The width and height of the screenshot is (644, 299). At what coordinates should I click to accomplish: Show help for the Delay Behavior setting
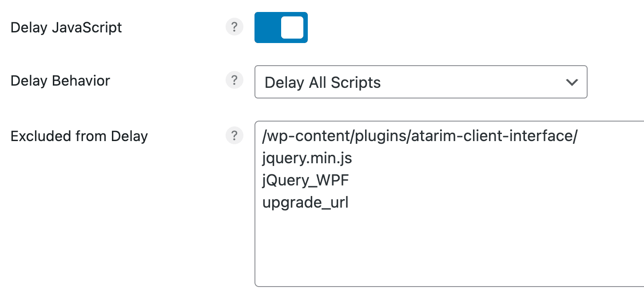click(234, 80)
